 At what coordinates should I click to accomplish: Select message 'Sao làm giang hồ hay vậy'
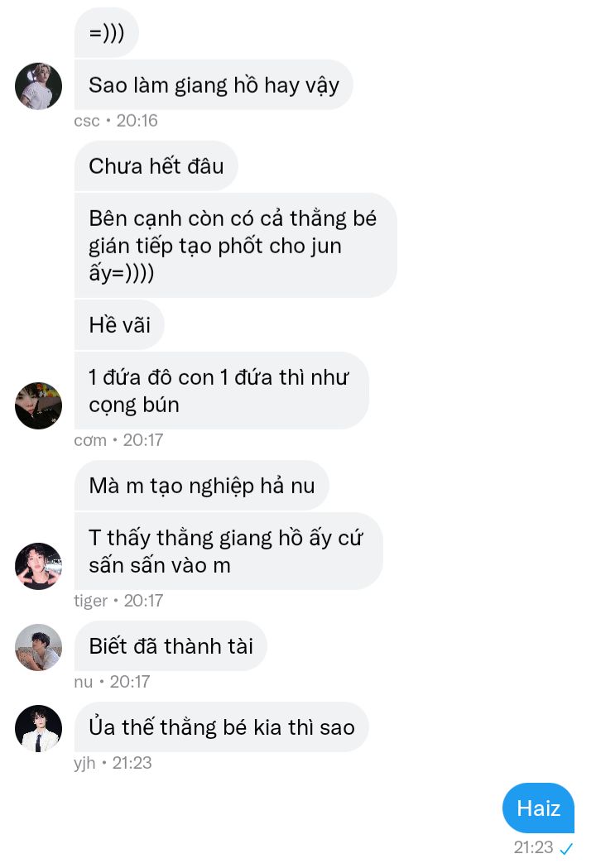[214, 84]
